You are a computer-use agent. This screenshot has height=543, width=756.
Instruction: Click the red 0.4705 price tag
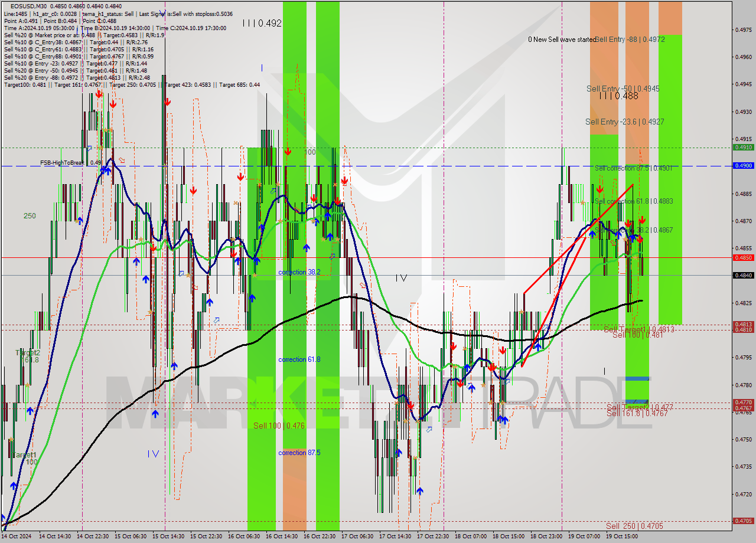743,521
